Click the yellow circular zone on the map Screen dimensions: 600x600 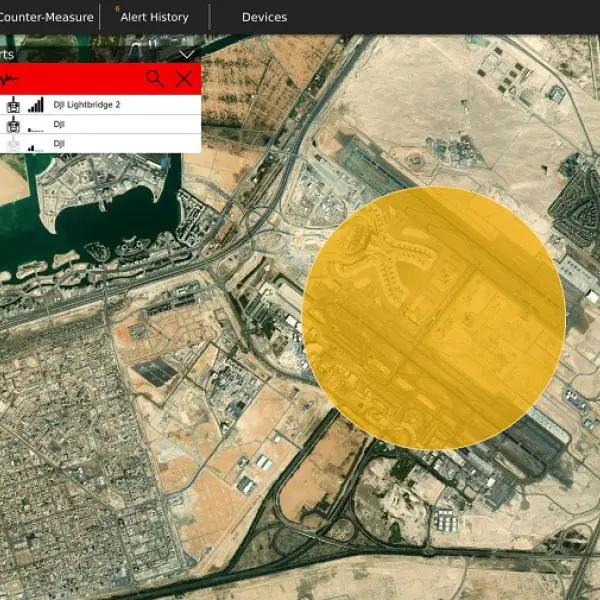[433, 317]
